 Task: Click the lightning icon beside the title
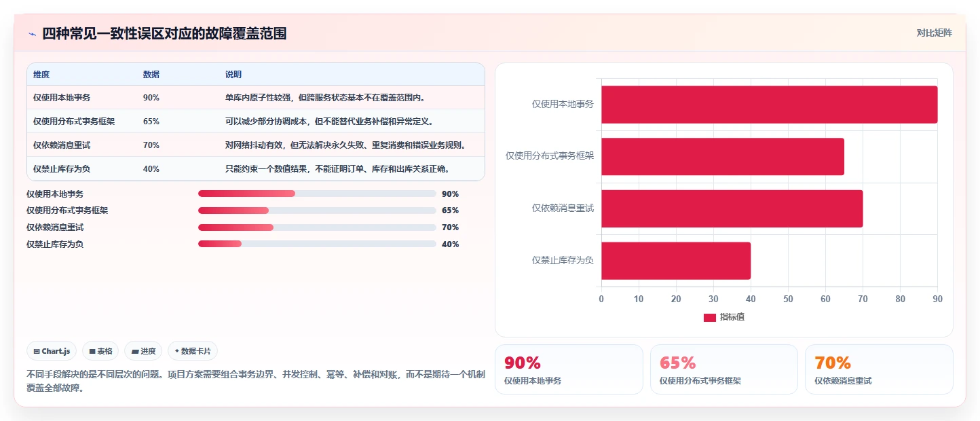(32, 33)
